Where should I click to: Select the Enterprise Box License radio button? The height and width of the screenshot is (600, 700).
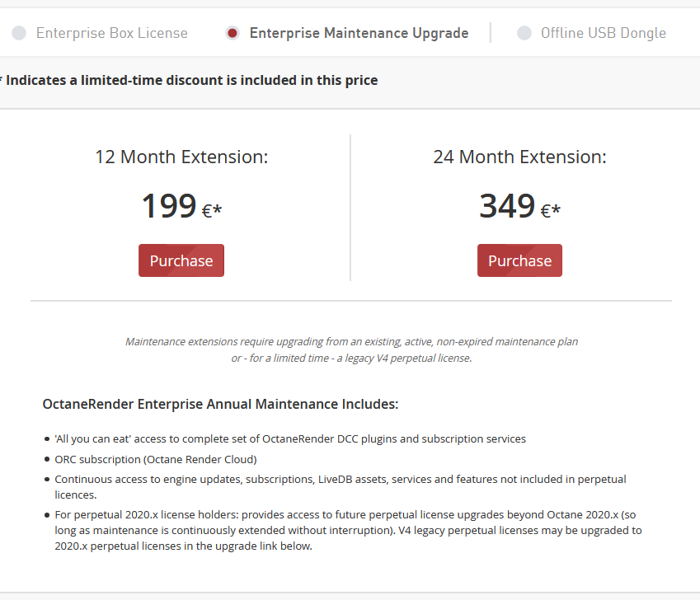click(x=18, y=33)
